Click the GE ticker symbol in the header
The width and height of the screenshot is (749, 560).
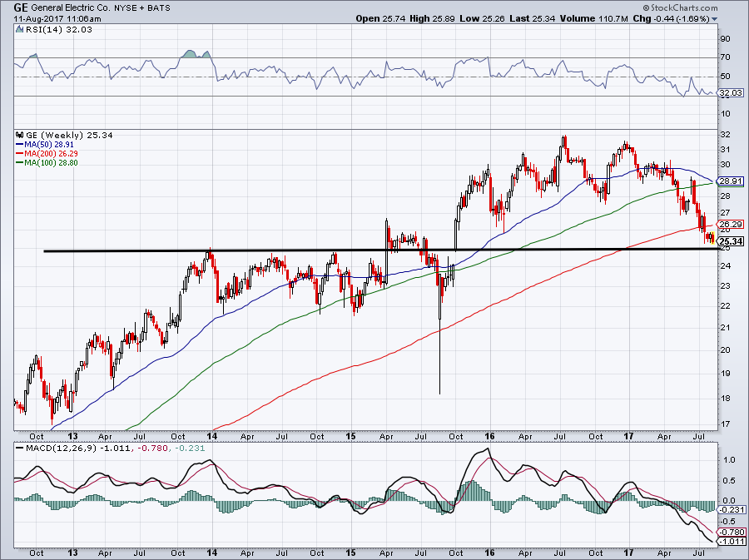[x=21, y=7]
